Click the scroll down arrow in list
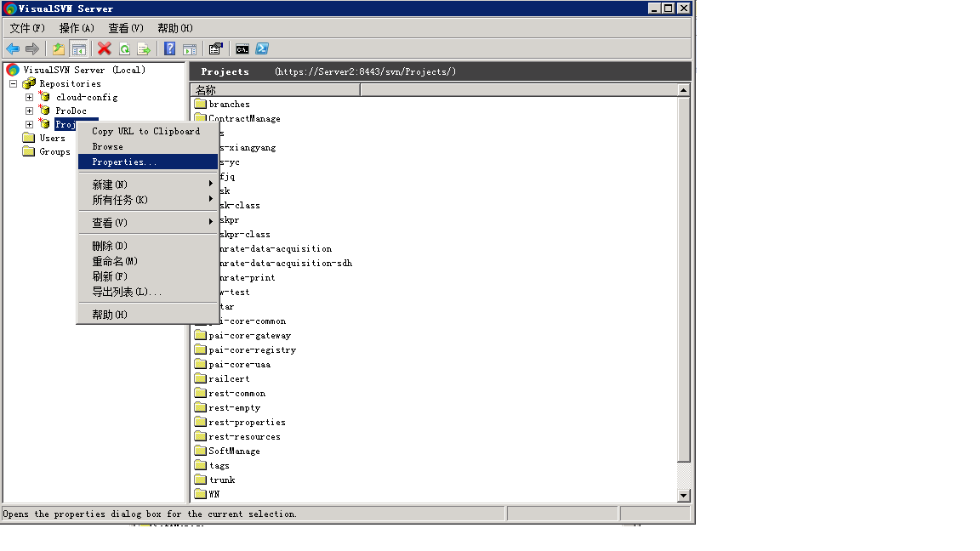Screen dimensions: 980x551 (x=684, y=496)
